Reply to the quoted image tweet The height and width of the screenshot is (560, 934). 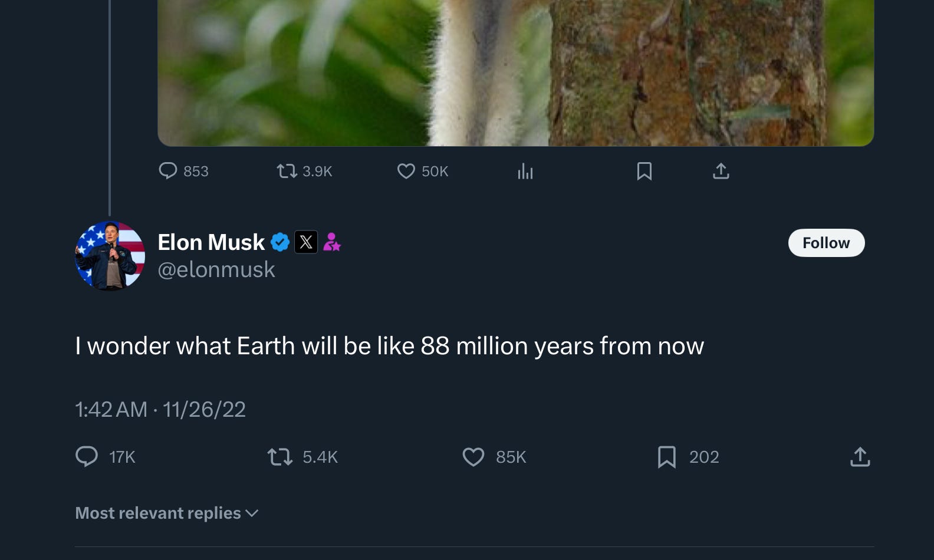coord(168,171)
